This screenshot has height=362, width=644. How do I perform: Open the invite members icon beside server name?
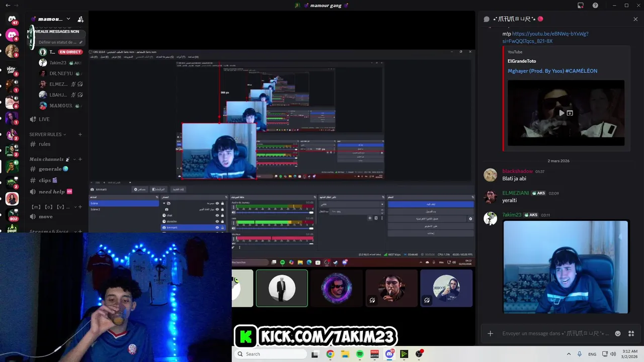pyautogui.click(x=80, y=19)
